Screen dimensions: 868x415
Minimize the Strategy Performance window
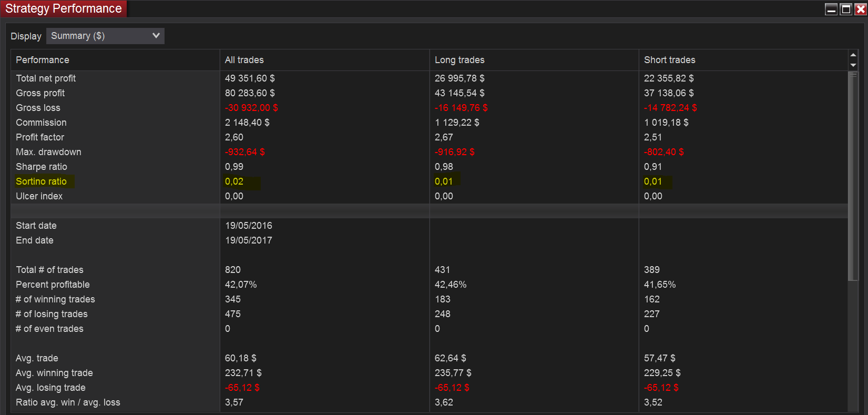point(831,9)
